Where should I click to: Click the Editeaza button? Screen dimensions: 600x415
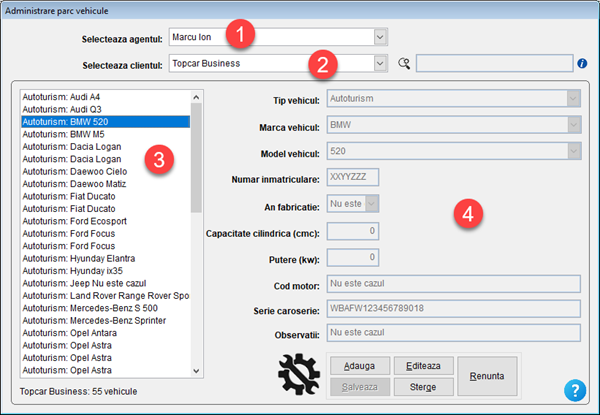pyautogui.click(x=423, y=366)
